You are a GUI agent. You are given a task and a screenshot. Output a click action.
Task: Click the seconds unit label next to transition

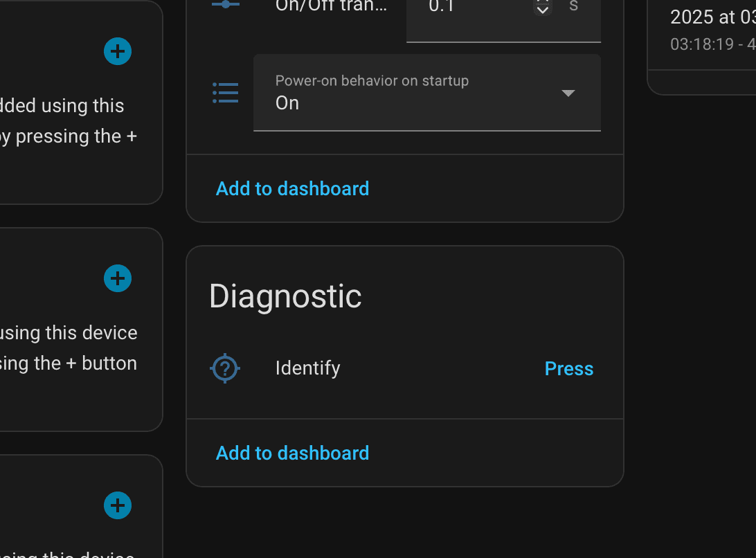(x=573, y=6)
